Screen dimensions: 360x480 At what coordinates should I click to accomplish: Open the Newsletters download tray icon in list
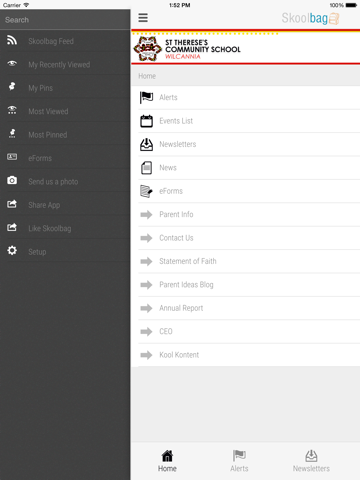pos(146,144)
